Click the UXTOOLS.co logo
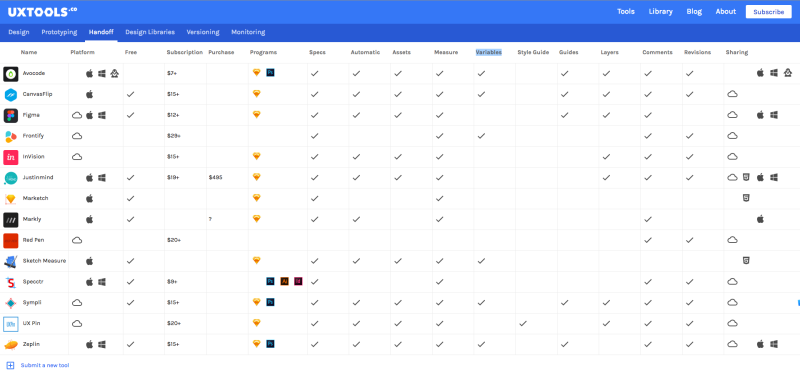This screenshot has height=383, width=800. (42, 12)
